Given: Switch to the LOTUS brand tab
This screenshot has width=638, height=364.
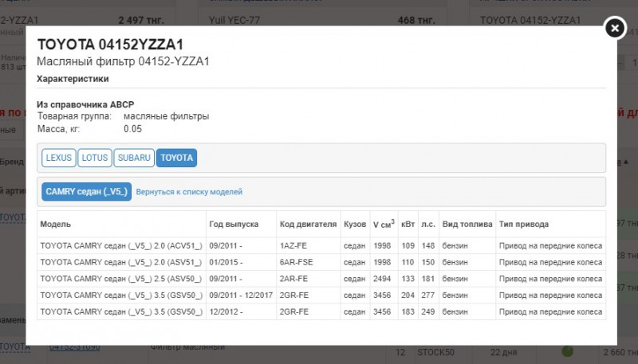Looking at the screenshot, I should pyautogui.click(x=95, y=158).
